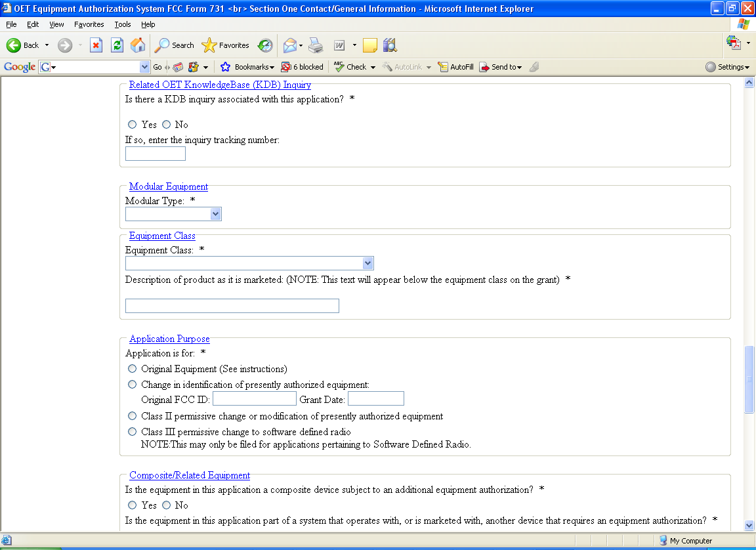Screen dimensions: 756x550
Task: Click the scroll down arrow of page scrollbar
Action: pyautogui.click(x=749, y=526)
